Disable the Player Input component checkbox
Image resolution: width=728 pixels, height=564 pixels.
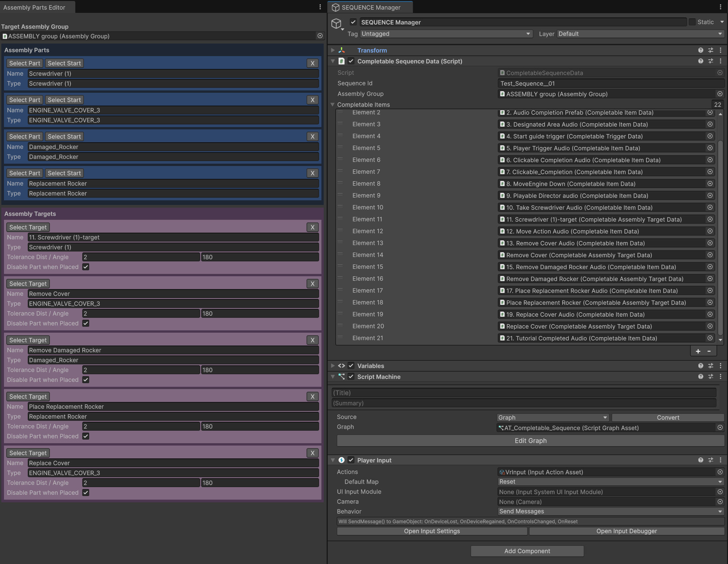click(x=351, y=460)
